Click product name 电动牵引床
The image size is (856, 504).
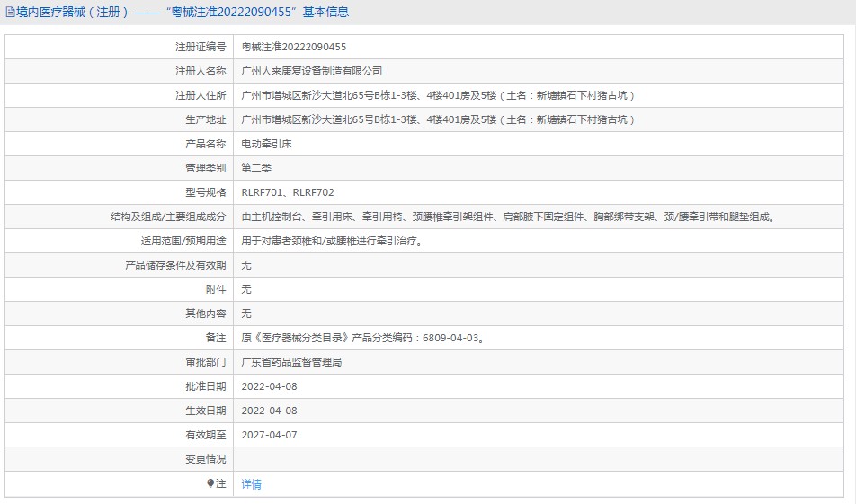click(266, 144)
